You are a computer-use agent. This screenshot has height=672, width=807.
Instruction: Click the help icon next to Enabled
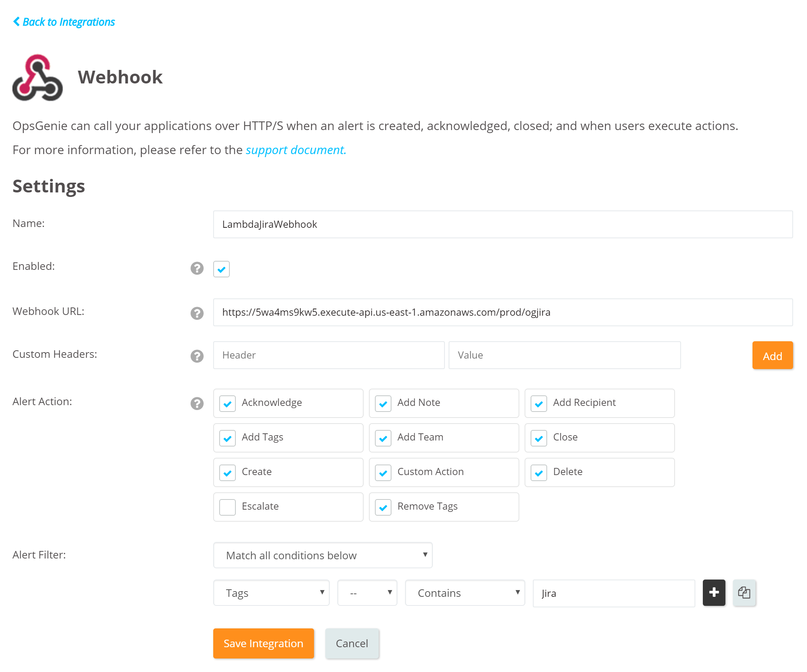pyautogui.click(x=197, y=267)
